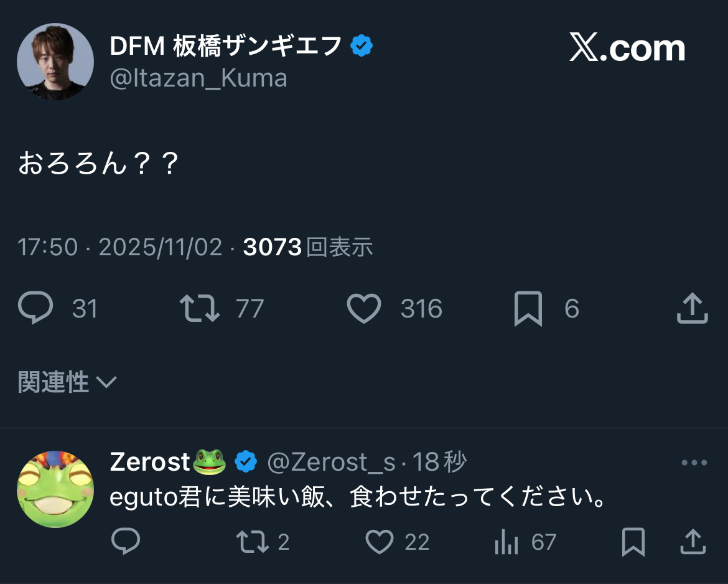View analytics for Zerost's reply
The width and height of the screenshot is (728, 584).
pos(506,542)
